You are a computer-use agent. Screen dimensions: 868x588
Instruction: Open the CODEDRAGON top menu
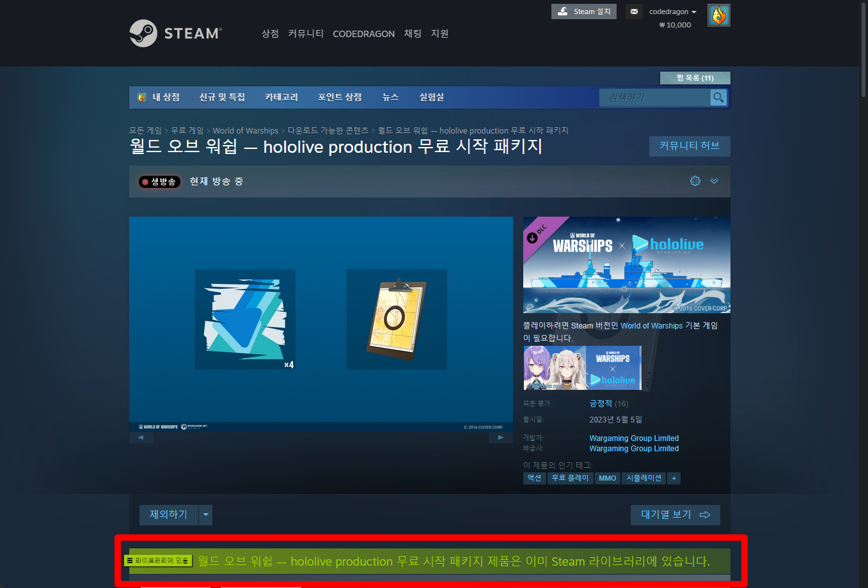coord(363,34)
